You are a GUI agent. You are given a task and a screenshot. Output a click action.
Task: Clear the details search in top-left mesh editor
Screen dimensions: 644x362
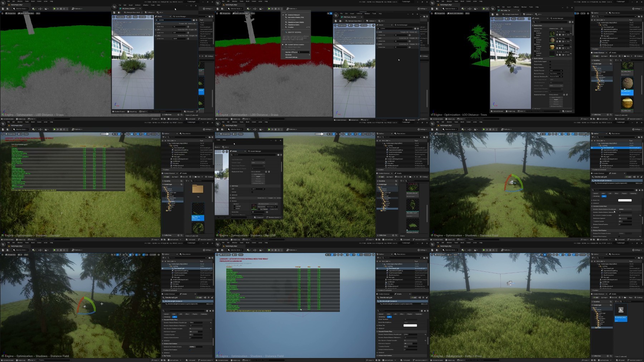(x=157, y=20)
